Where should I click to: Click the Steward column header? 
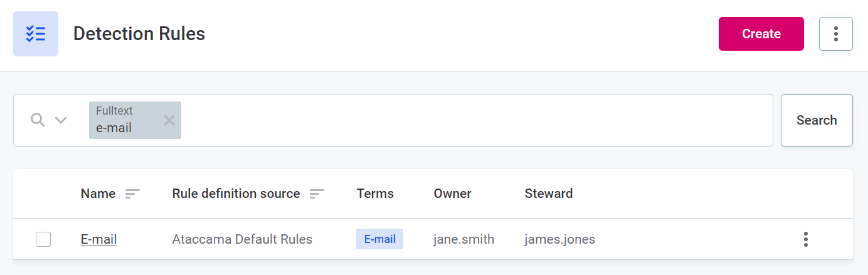click(x=548, y=194)
